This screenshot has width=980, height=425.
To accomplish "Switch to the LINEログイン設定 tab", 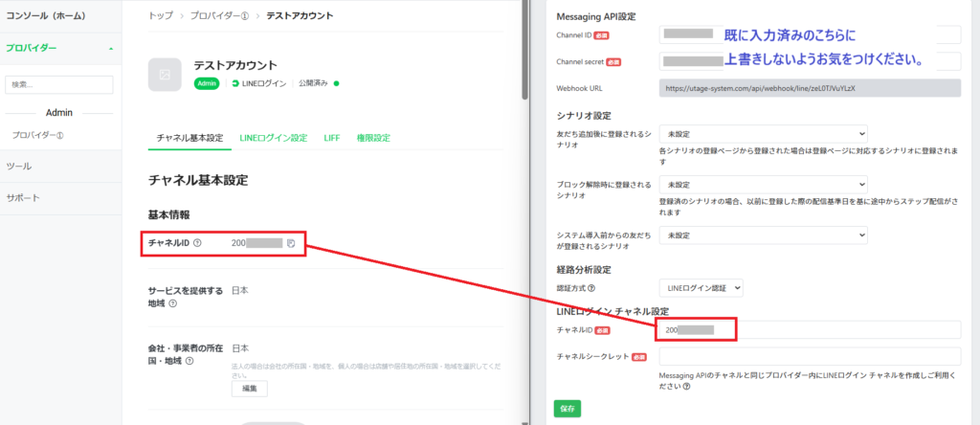I will [274, 138].
